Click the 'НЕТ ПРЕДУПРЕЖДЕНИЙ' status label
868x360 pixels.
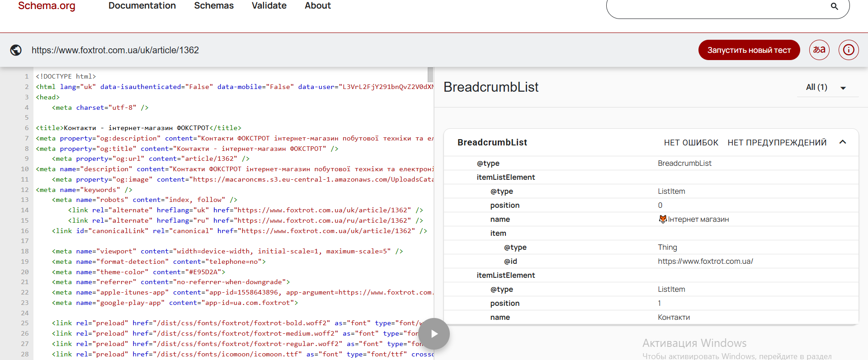coord(777,143)
